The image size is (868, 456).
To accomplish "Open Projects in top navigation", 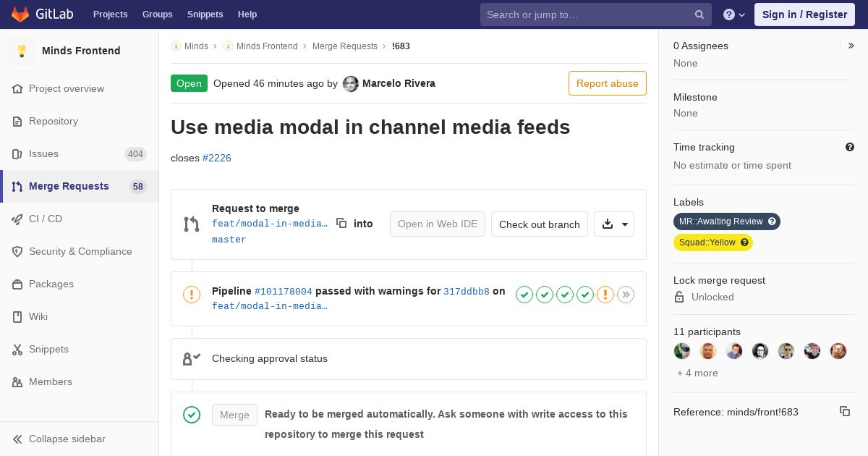I will coord(110,14).
